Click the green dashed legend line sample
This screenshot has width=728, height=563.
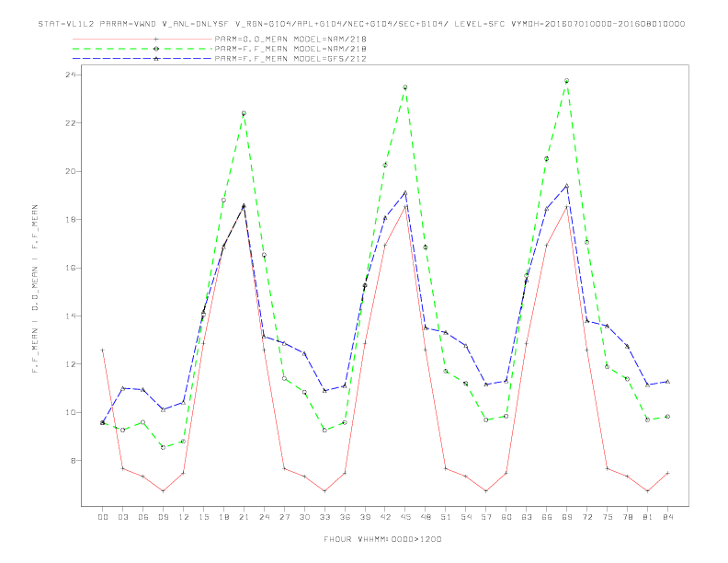142,49
